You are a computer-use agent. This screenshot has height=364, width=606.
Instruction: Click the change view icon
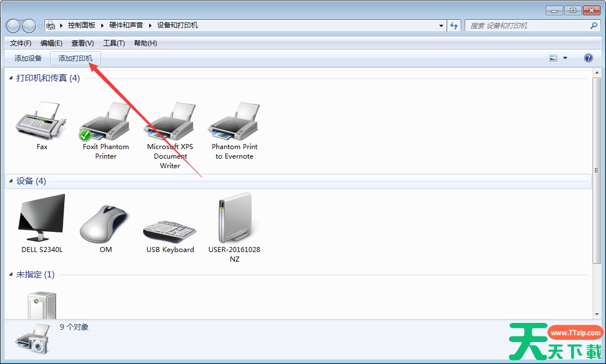[x=554, y=58]
